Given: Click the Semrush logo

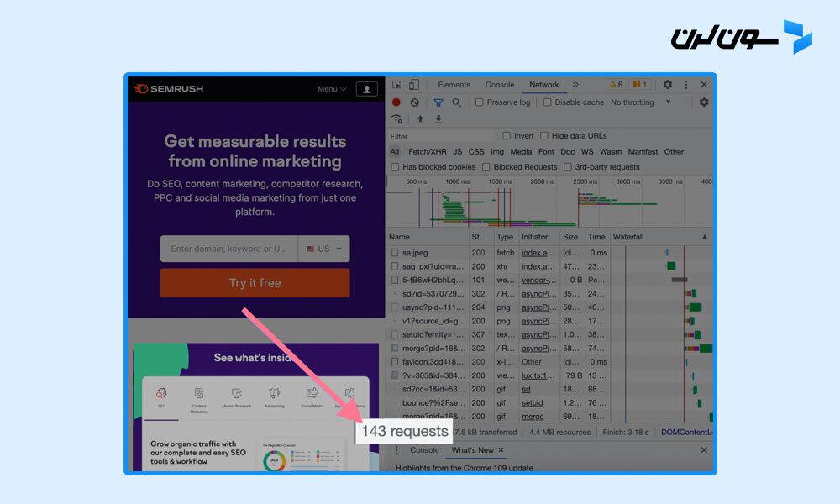Looking at the screenshot, I should 168,89.
